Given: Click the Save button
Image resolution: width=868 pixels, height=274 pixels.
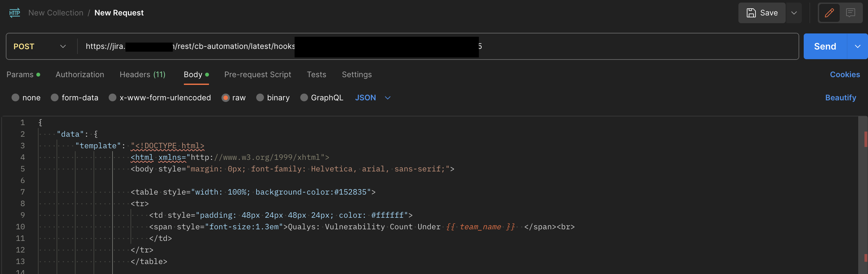Looking at the screenshot, I should 762,13.
